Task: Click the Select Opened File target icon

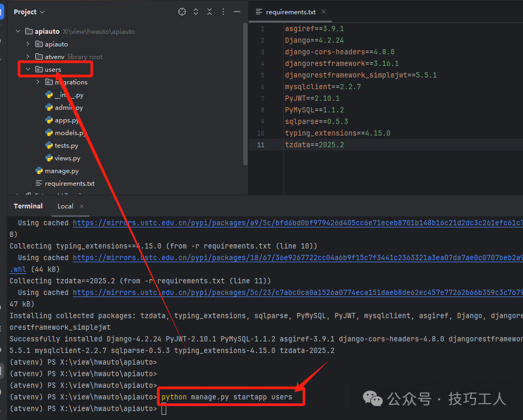Action: 182,12
